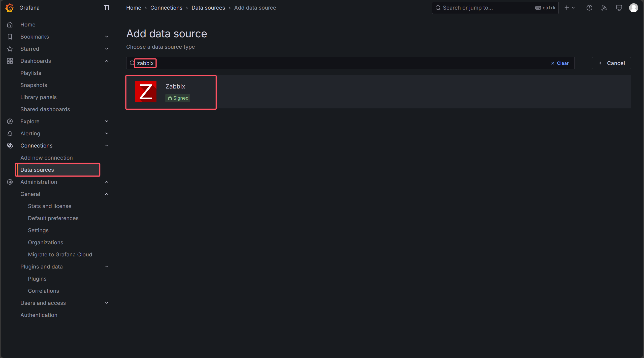644x358 pixels.
Task: Click the Explore sidebar label
Action: 30,121
